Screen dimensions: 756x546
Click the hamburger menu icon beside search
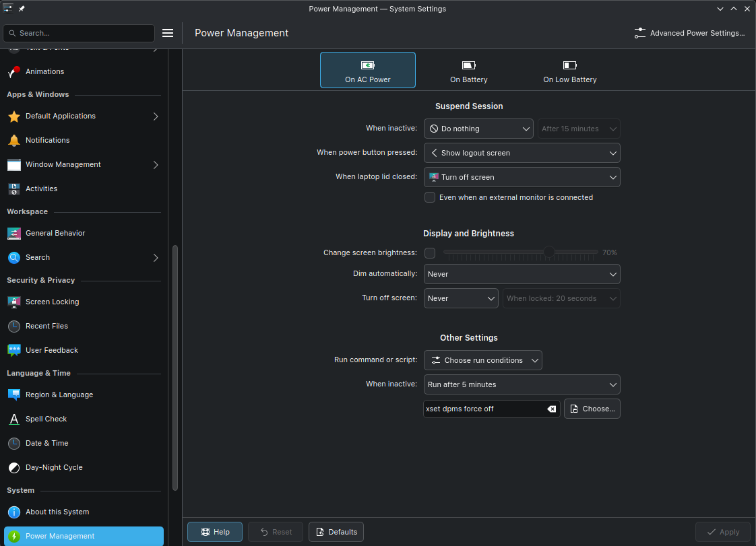(x=168, y=33)
